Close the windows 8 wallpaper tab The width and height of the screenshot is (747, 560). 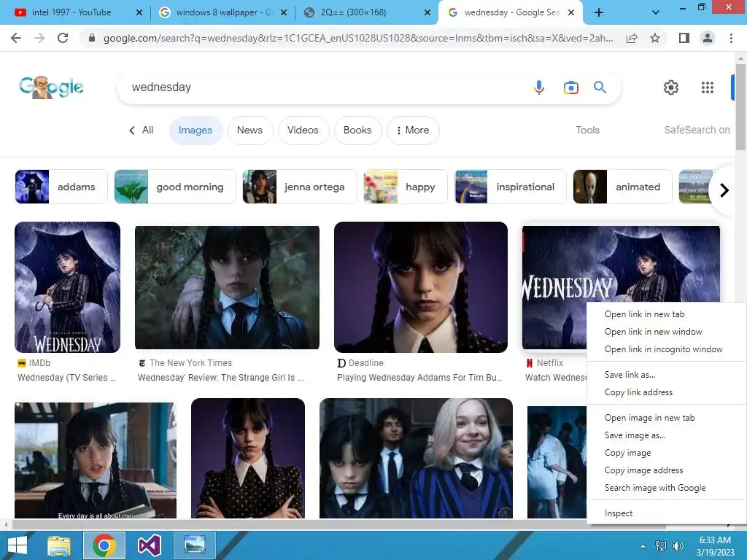[x=284, y=12]
